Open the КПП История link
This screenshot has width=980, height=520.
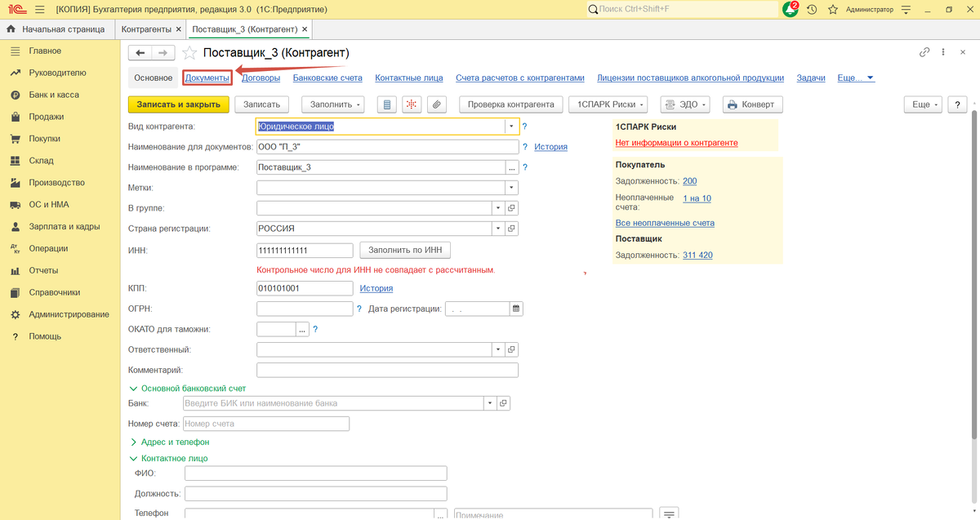coord(376,288)
